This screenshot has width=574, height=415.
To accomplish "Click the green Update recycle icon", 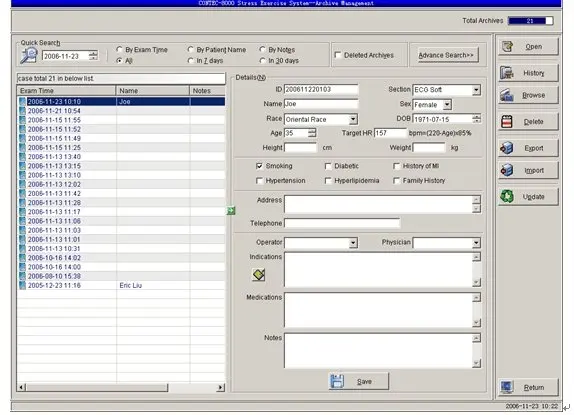I will coord(507,197).
